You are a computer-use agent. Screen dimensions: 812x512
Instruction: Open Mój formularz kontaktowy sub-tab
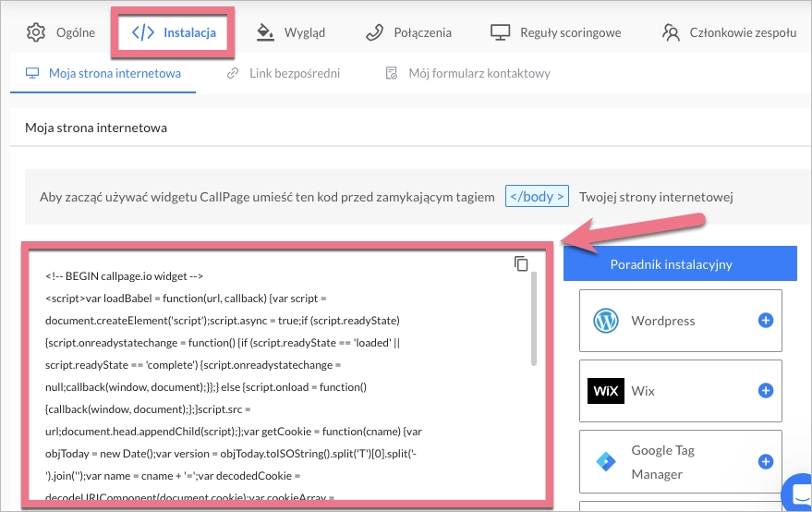pyautogui.click(x=467, y=73)
